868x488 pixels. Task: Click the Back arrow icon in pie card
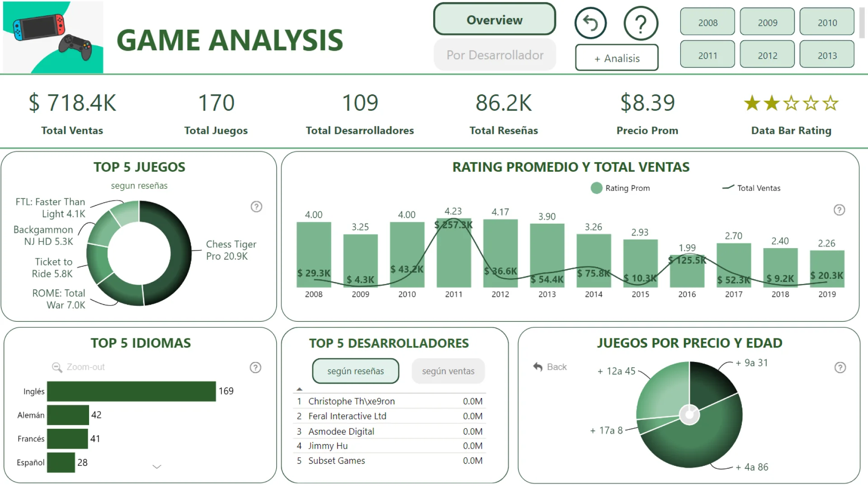[538, 367]
